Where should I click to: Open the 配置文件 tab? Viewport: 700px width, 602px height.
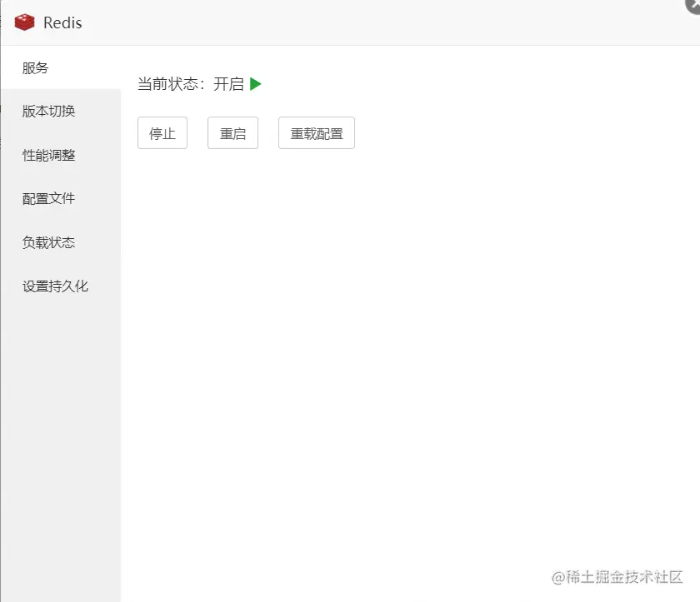coord(61,198)
